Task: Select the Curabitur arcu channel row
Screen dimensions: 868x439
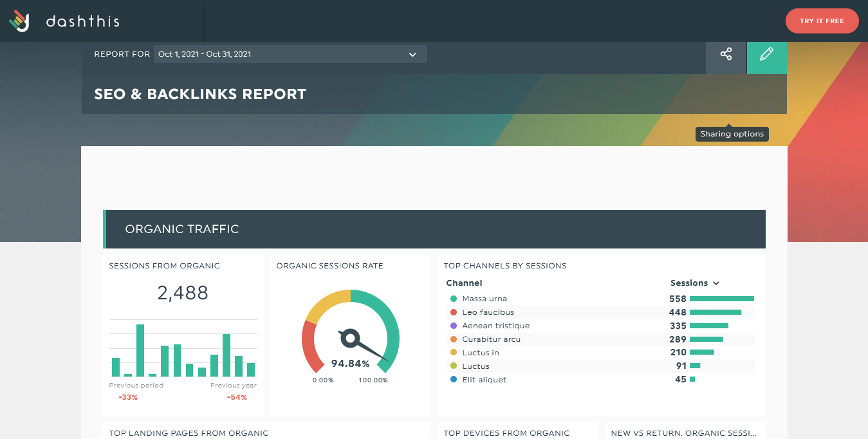Action: 601,339
